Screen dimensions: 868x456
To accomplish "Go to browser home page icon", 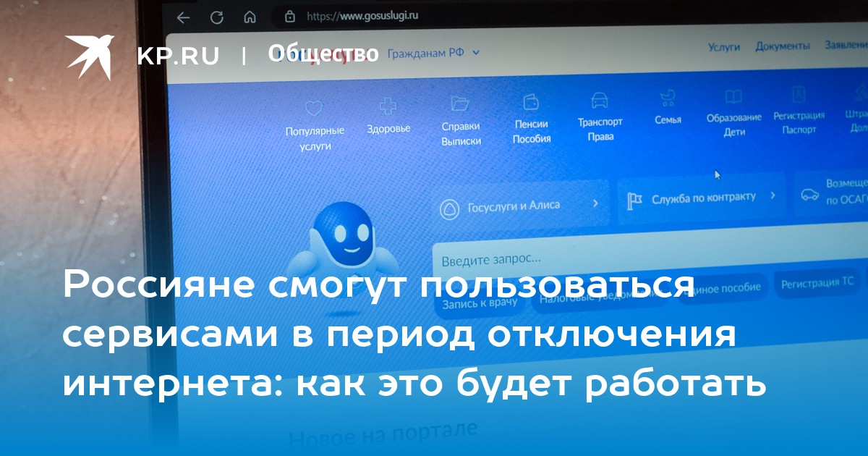I will (x=250, y=17).
